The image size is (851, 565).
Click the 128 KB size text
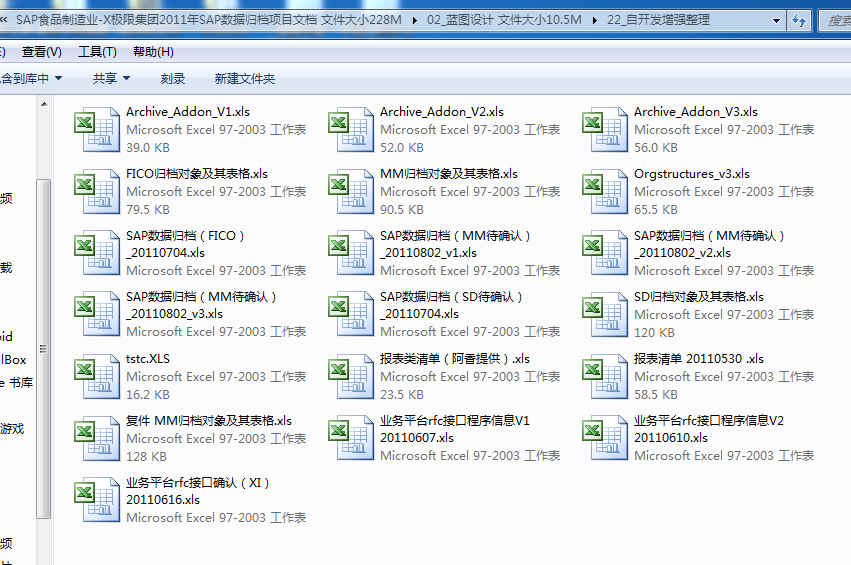click(x=147, y=456)
